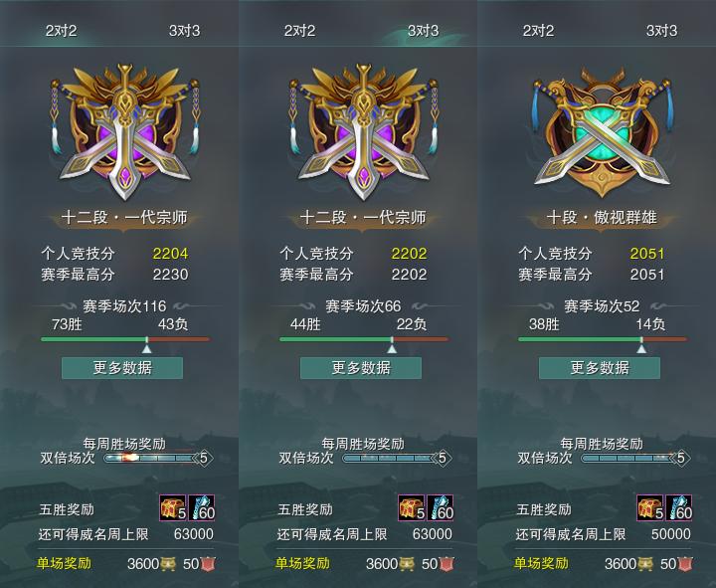The width and height of the screenshot is (716, 588).
Task: Select the 3对3 tab in middle panel
Action: click(423, 31)
